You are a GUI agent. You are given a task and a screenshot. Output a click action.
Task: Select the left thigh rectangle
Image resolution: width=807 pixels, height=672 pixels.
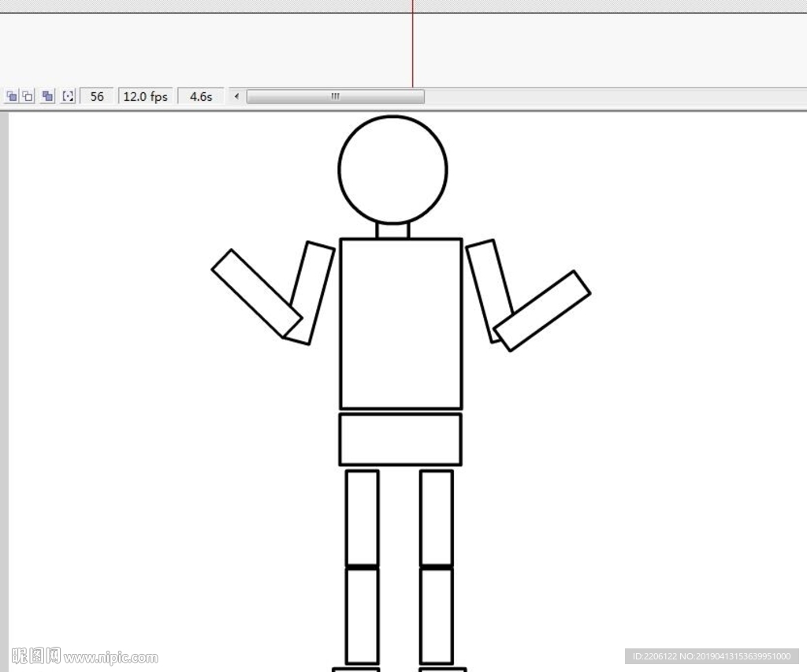click(x=362, y=517)
